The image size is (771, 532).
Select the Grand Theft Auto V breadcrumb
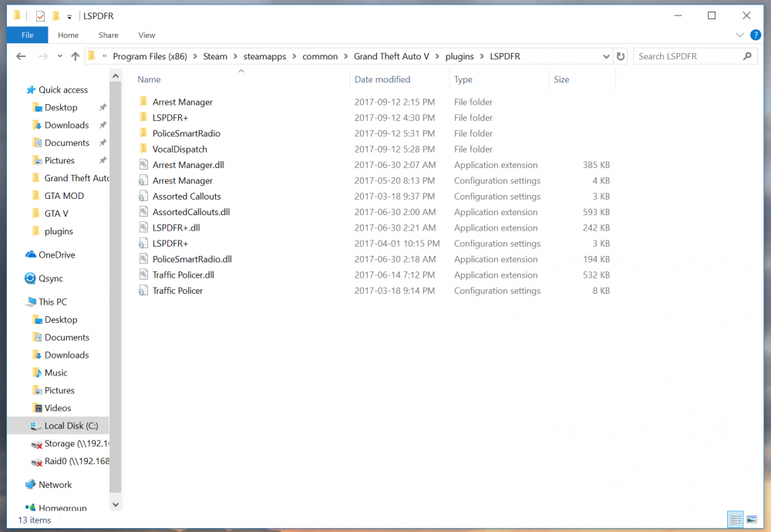pos(392,56)
